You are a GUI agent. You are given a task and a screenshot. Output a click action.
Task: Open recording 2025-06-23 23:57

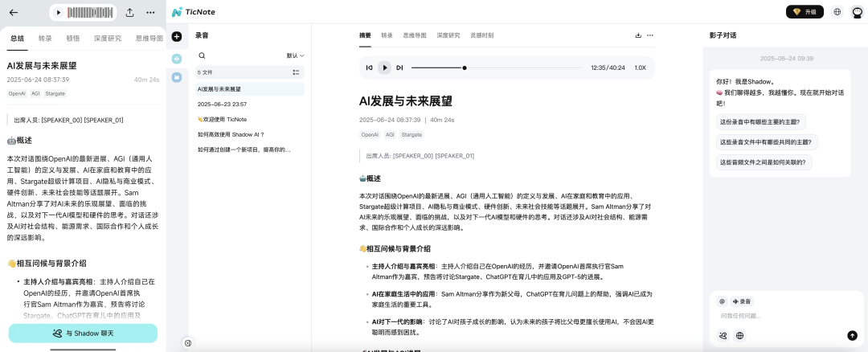coord(250,104)
